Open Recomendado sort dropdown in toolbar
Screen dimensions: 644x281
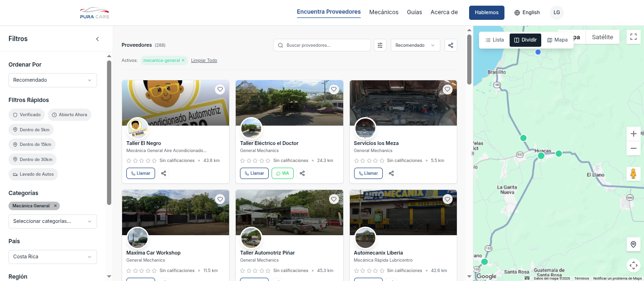[415, 45]
